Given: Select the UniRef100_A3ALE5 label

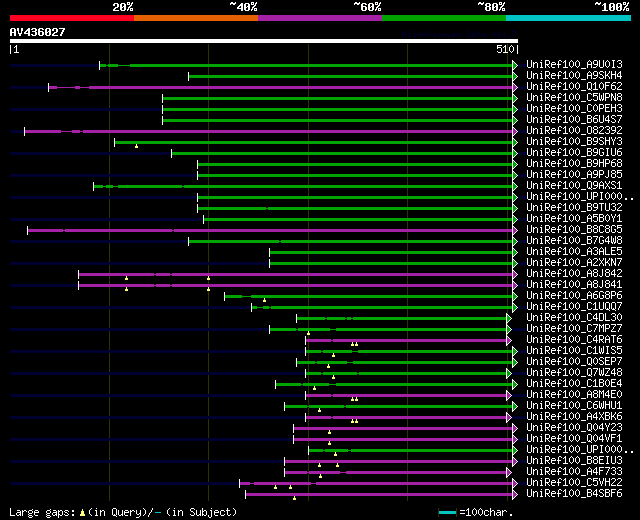Looking at the screenshot, I should (x=574, y=251).
